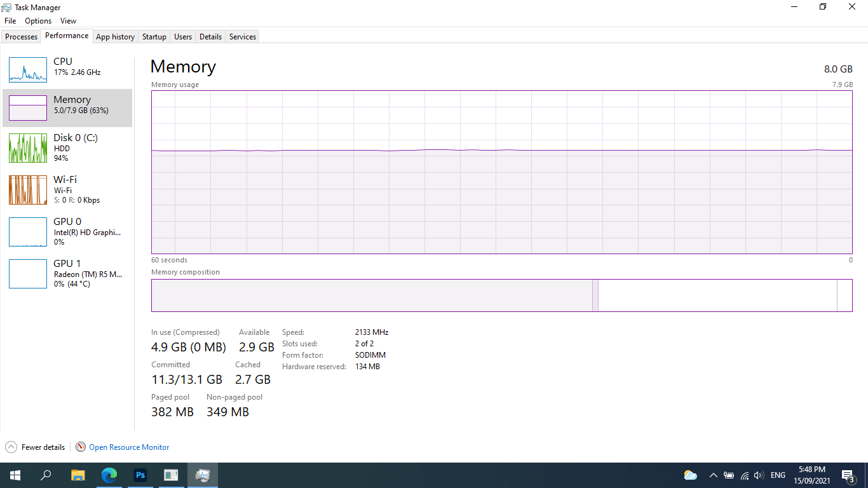Click the Available 2.9 GB value

[x=257, y=347]
